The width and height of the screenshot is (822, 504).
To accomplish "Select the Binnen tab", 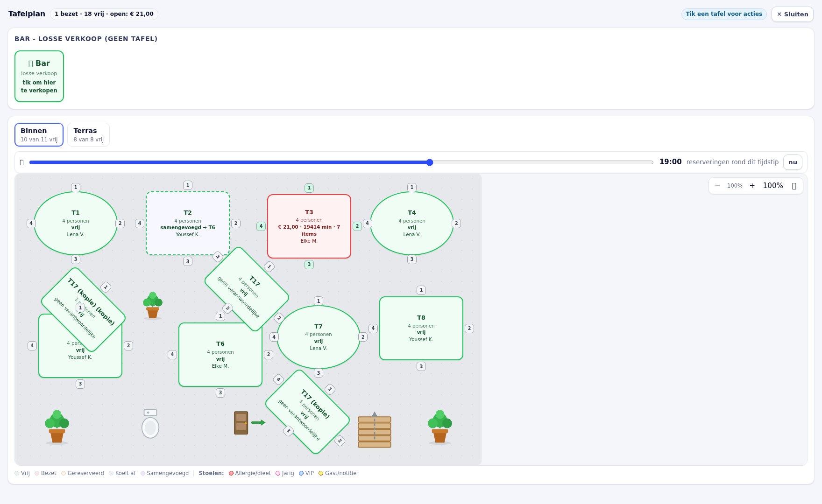I will (x=39, y=134).
